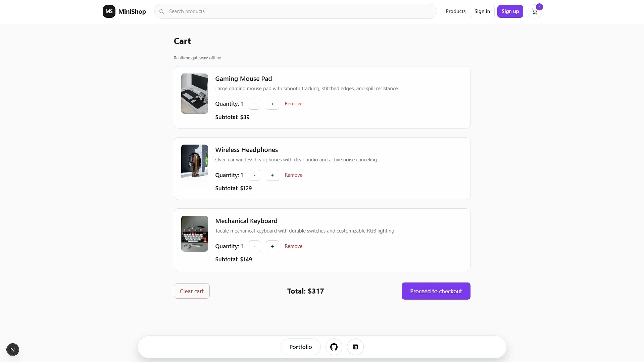The image size is (644, 362).
Task: Click the Subtotal: $149 text
Action: [x=234, y=259]
